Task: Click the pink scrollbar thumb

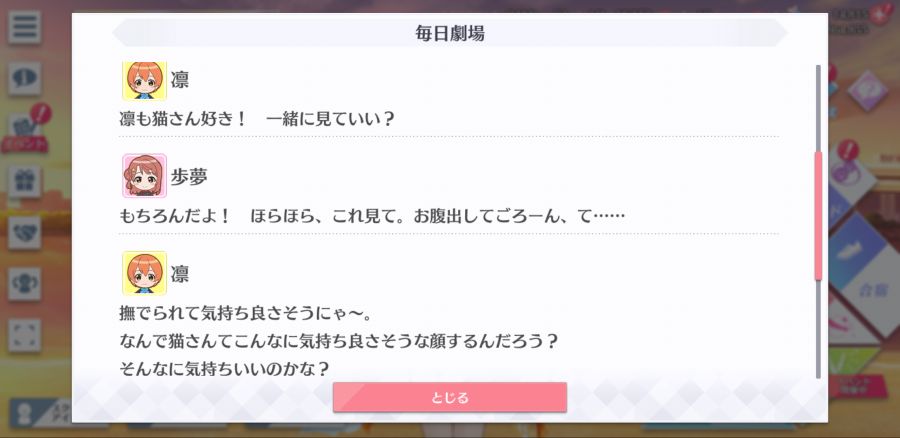Action: point(818,215)
